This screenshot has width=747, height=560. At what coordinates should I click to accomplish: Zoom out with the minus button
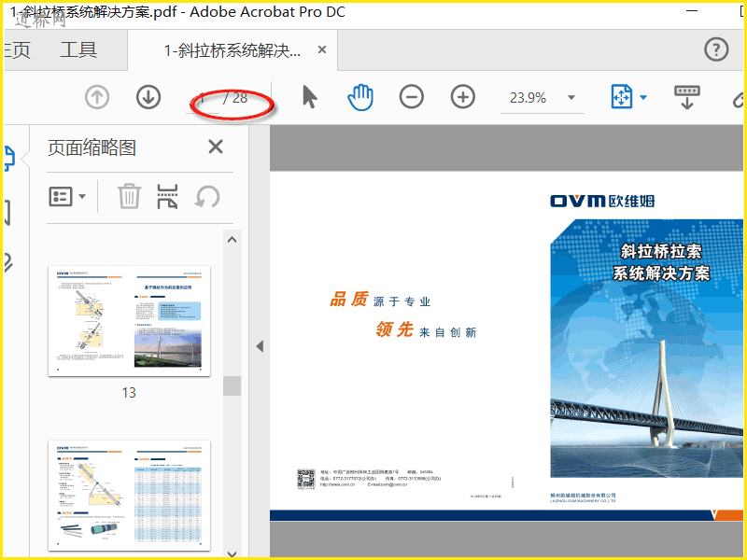coord(412,97)
